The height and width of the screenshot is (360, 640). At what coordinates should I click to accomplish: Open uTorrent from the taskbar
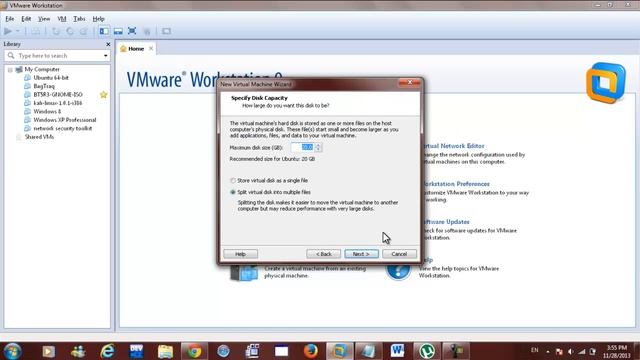tap(427, 351)
